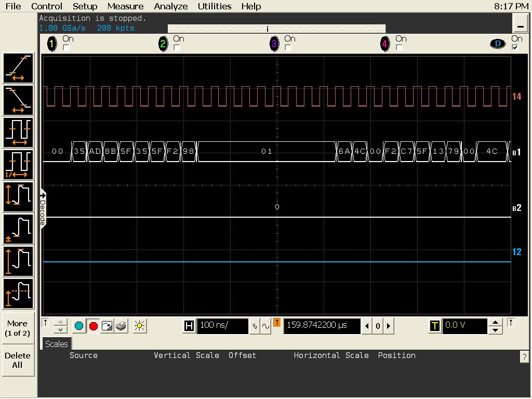Viewport: 532px width, 399px height.
Task: Click the period measurement icon
Action: pos(19,132)
